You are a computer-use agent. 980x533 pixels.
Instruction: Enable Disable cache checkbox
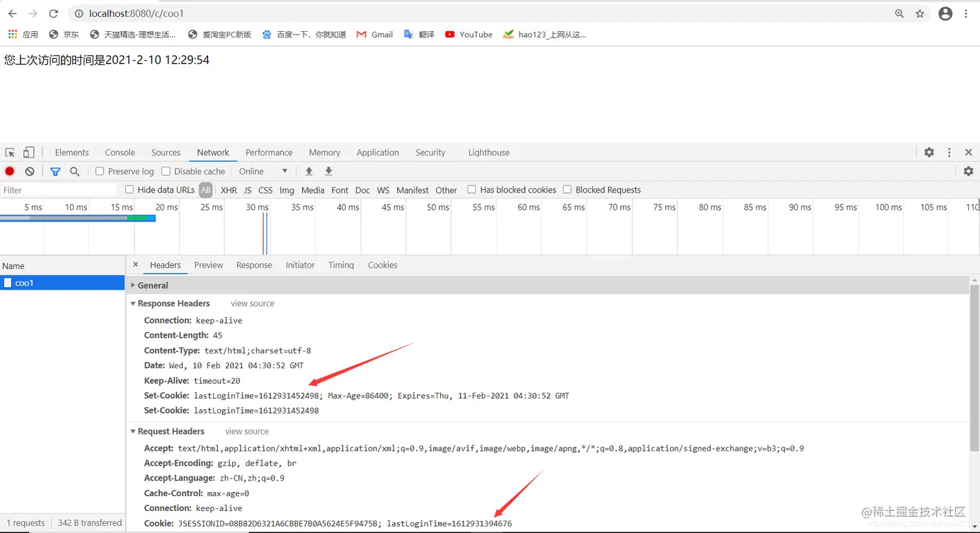pos(166,171)
